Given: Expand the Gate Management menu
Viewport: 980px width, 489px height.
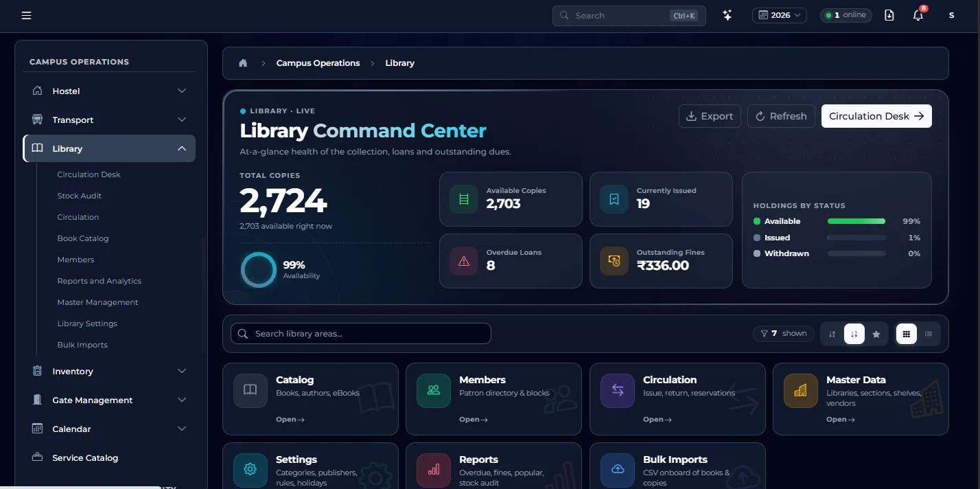Looking at the screenshot, I should click(110, 400).
